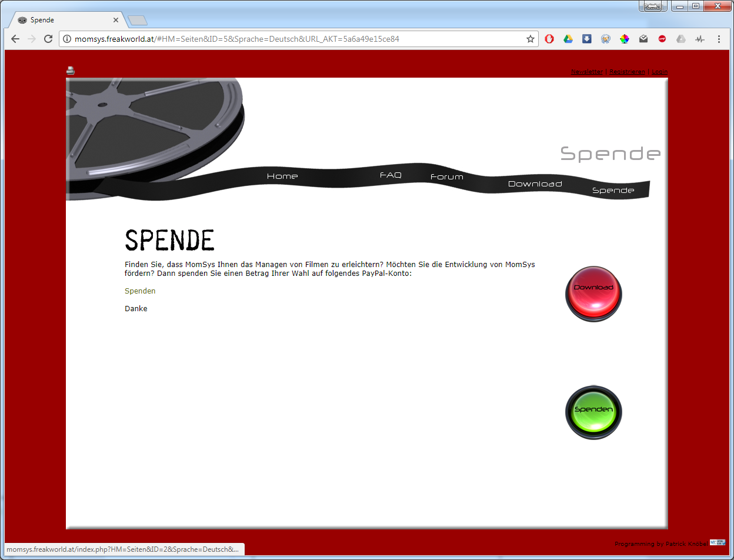Open the Opera extension icon in toolbar
Screen dimensions: 734x560
pos(549,39)
